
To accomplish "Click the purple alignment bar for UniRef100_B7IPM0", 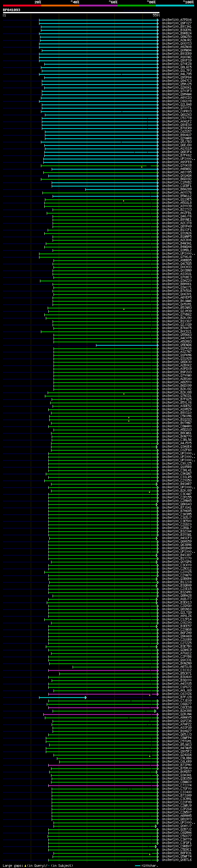I will pyautogui.click(x=103, y=765).
